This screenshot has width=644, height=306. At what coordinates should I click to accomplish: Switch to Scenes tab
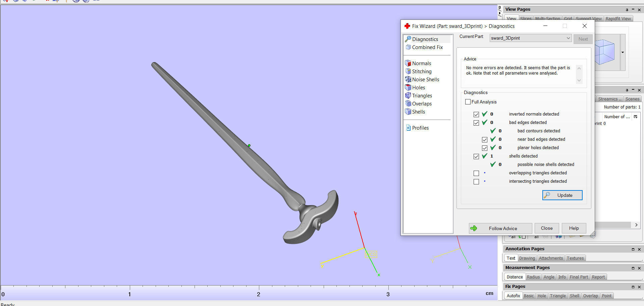pyautogui.click(x=632, y=99)
